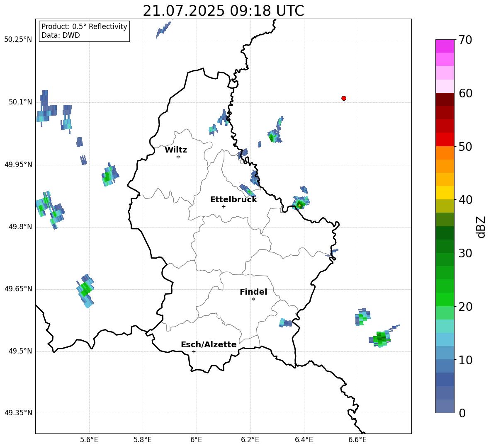Click the 6°E longitude label

pyautogui.click(x=196, y=440)
